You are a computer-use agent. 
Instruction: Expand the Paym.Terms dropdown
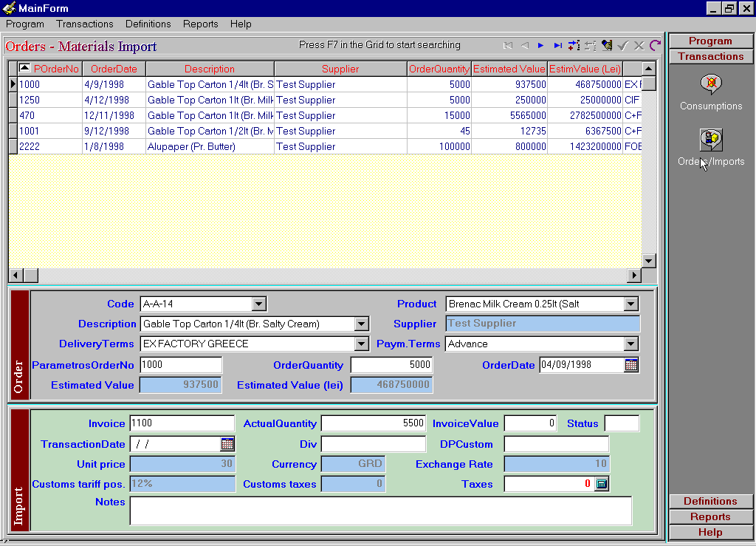click(x=630, y=344)
